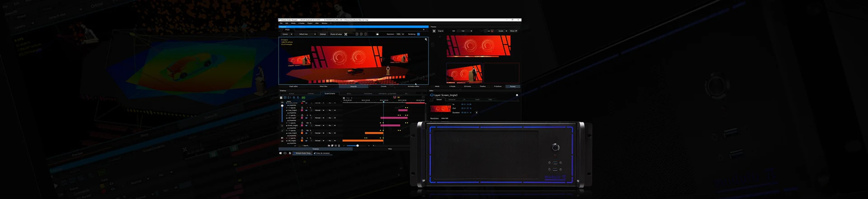The width and height of the screenshot is (868, 199).
Task: Toggle visibility eye of Screen_Jingle3 layer
Action: pyautogui.click(x=307, y=125)
